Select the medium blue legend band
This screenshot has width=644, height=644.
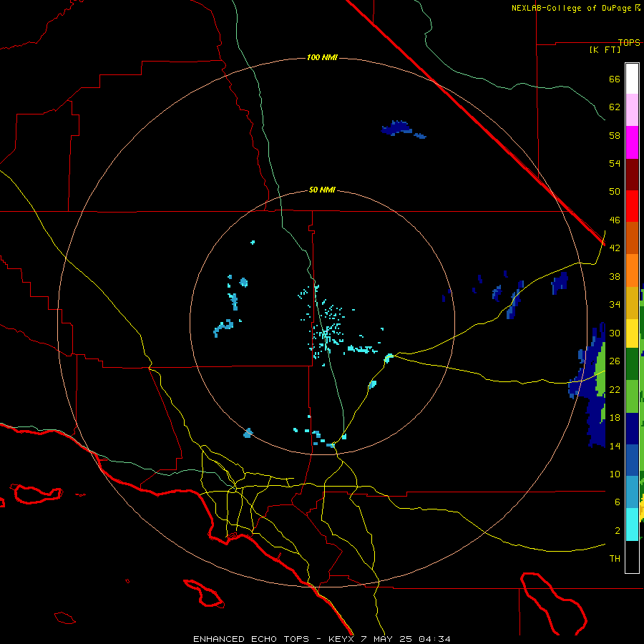click(x=632, y=460)
